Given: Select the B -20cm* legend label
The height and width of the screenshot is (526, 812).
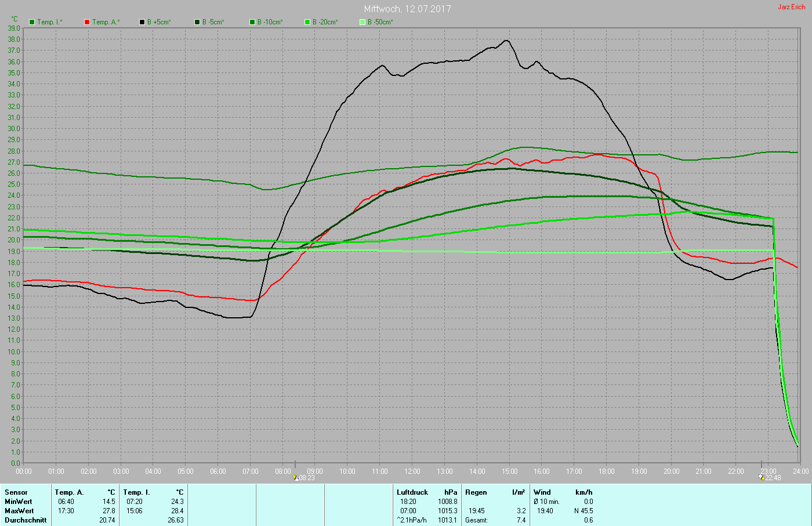Looking at the screenshot, I should pos(325,22).
